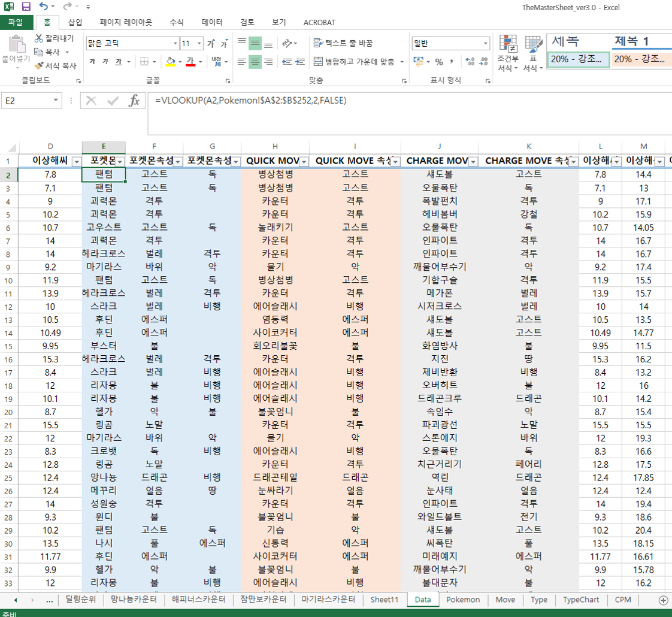Toggle italic formatting
Image resolution: width=672 pixels, height=617 pixels.
[105, 62]
